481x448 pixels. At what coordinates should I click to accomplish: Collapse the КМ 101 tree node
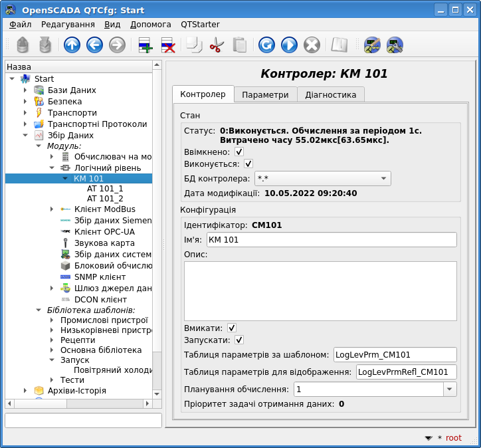(65, 178)
